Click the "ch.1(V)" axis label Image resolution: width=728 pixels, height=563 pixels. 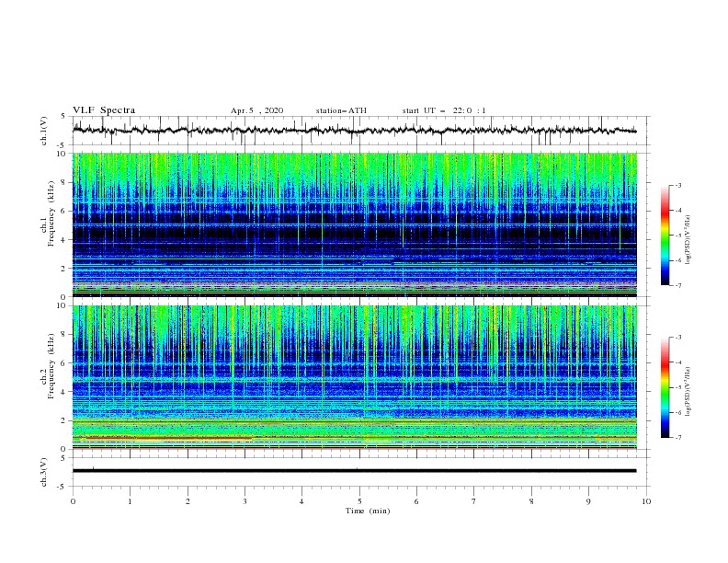[44, 131]
